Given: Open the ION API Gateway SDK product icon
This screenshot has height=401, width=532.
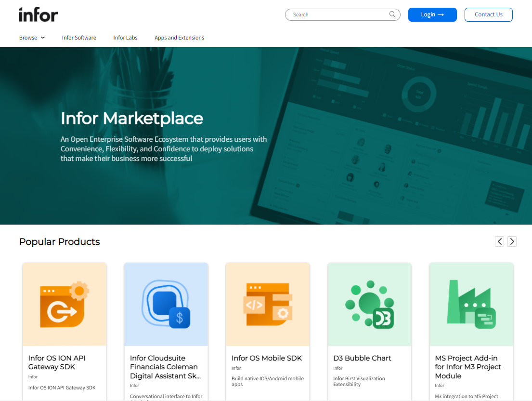Looking at the screenshot, I should pos(65,304).
